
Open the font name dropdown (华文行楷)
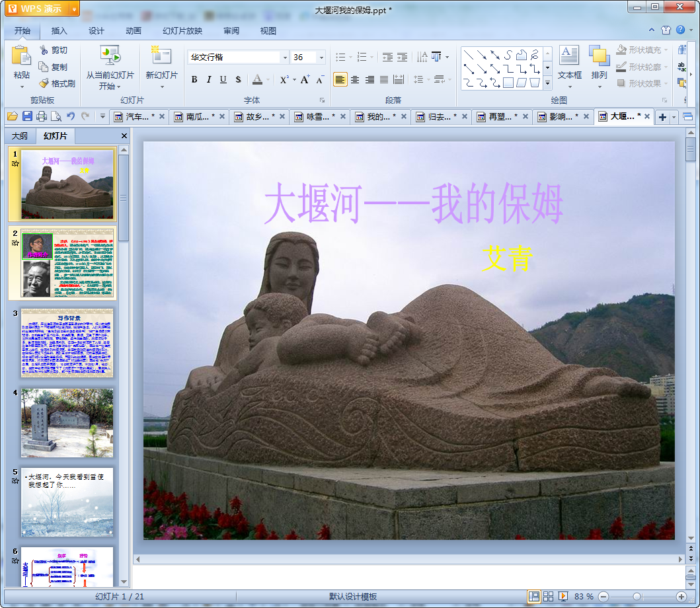285,57
